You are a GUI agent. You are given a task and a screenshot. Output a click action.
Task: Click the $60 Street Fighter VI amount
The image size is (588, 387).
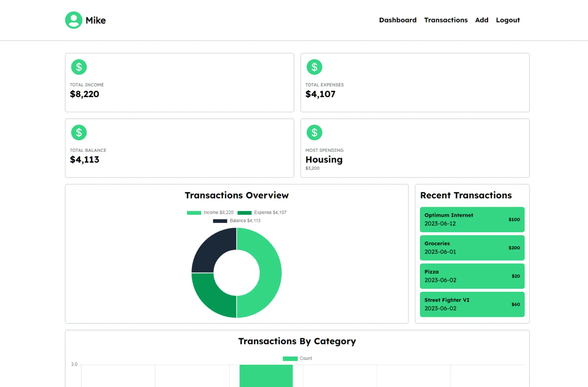coord(516,304)
